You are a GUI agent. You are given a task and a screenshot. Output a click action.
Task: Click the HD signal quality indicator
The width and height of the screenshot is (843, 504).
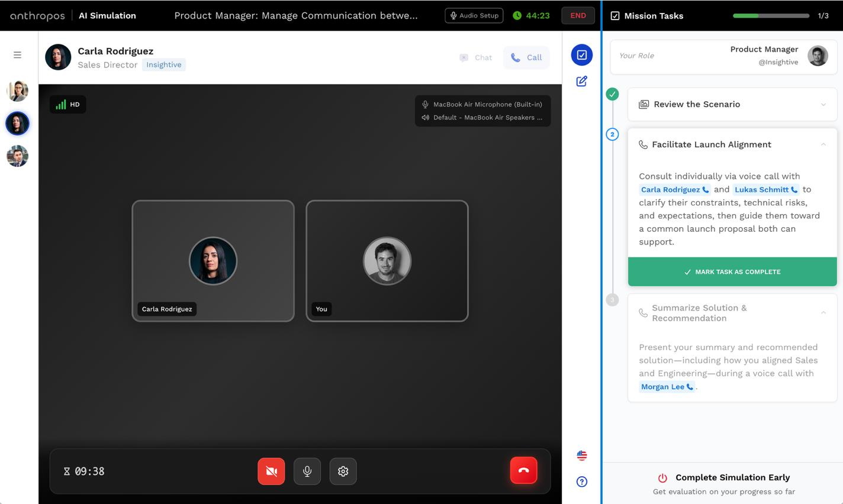click(68, 105)
